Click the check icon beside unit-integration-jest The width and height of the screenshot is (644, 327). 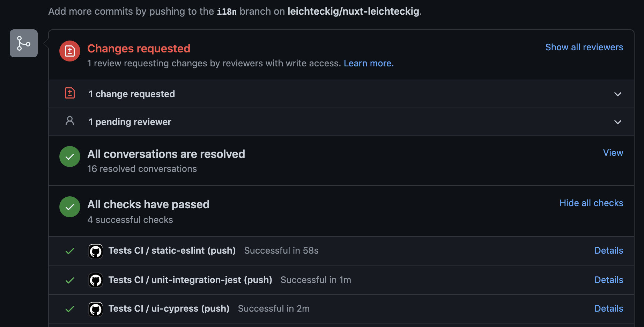70,280
